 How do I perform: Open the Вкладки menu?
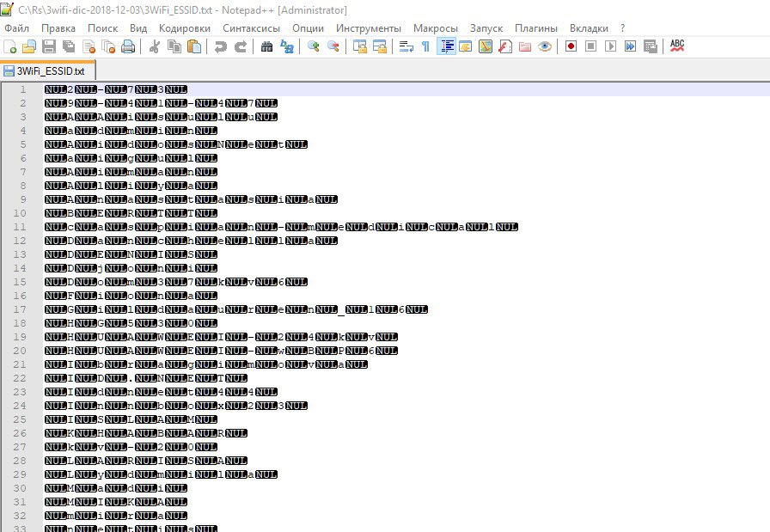point(589,28)
